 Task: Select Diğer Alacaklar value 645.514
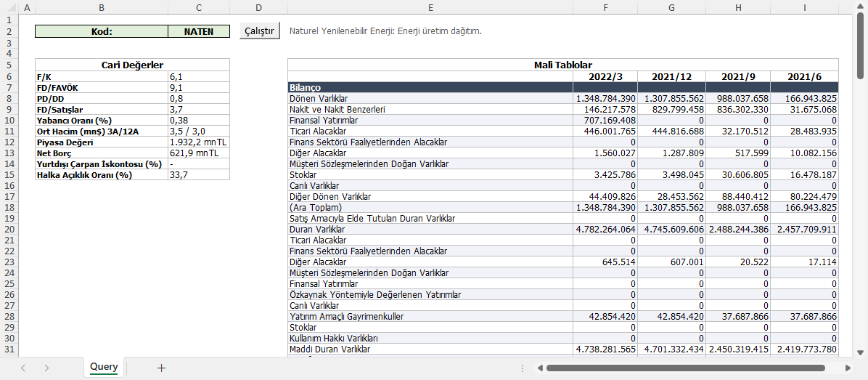tap(605, 262)
